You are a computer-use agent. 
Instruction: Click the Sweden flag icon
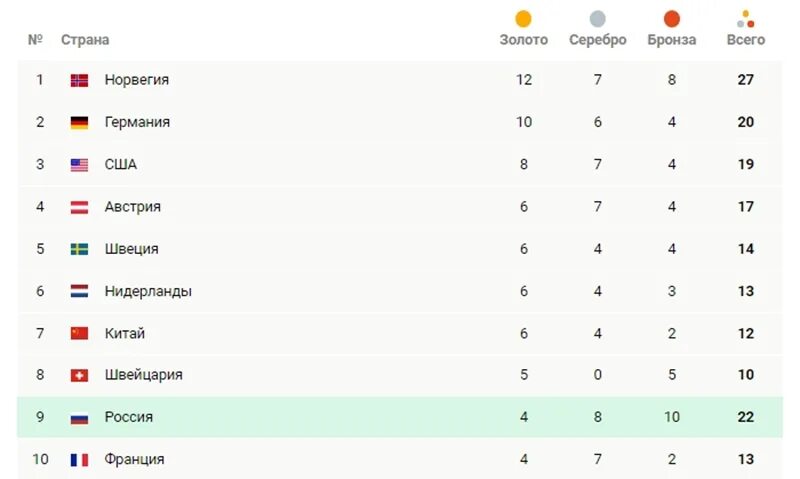(x=79, y=249)
